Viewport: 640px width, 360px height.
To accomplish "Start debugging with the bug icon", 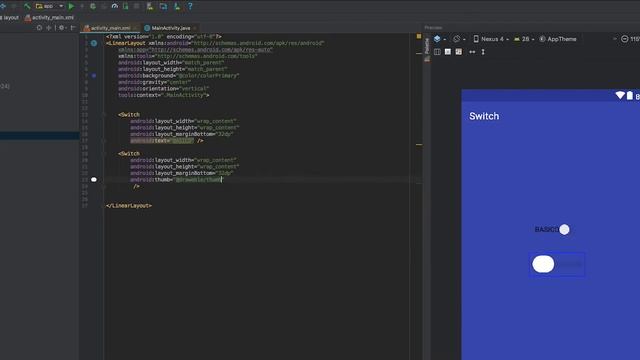I will [93, 6].
